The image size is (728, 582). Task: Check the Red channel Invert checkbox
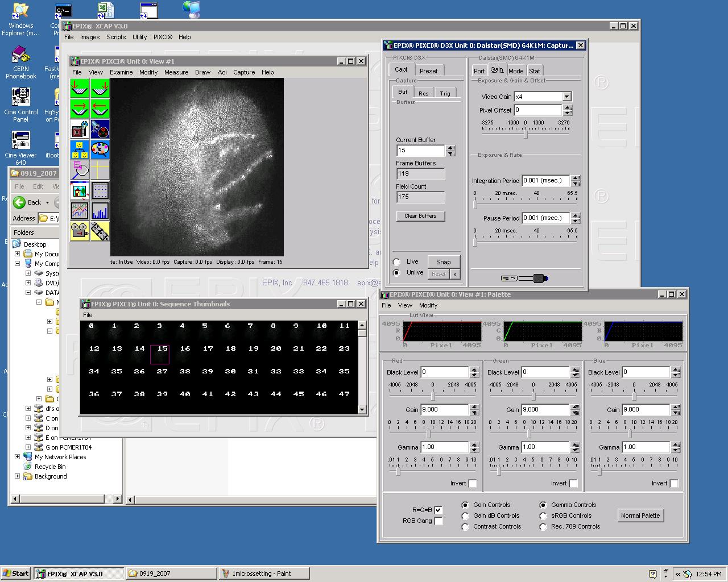(x=473, y=484)
